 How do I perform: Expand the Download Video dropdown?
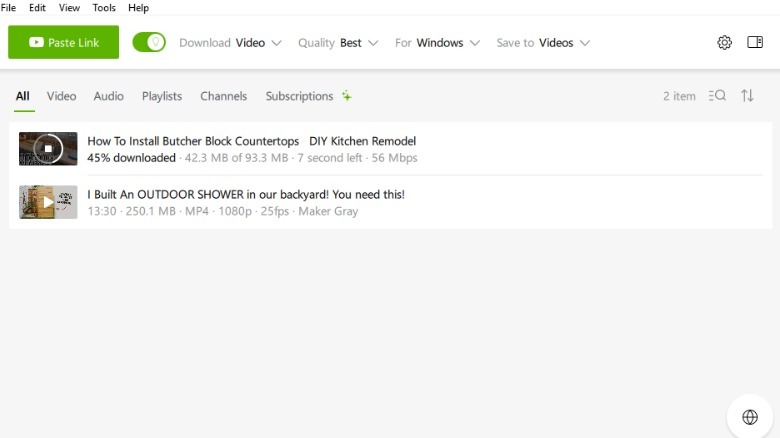pyautogui.click(x=230, y=43)
